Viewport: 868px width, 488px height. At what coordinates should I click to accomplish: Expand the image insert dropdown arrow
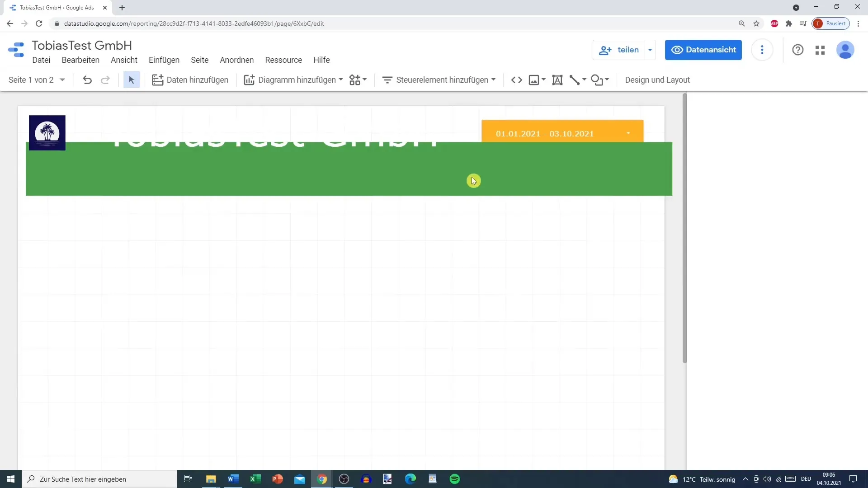543,80
